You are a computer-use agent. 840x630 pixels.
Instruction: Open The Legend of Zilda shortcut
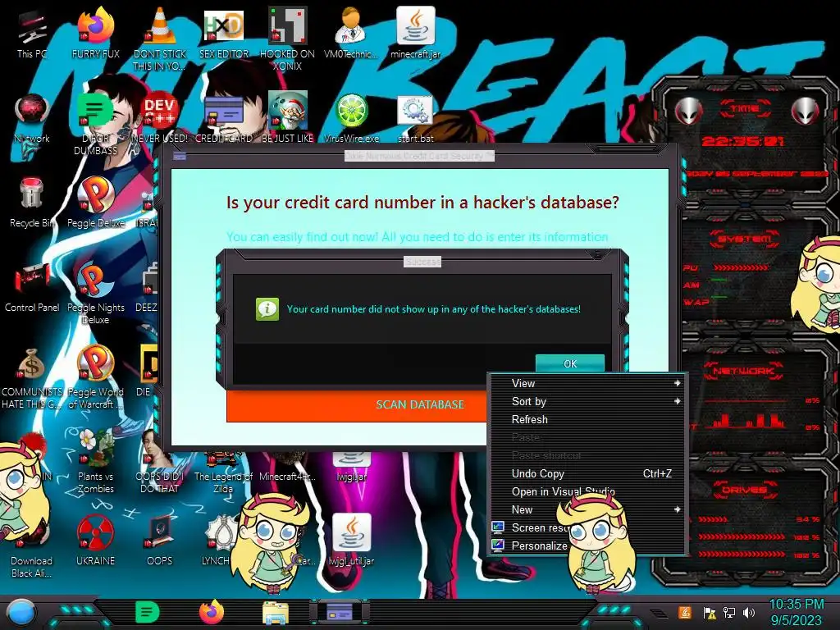pyautogui.click(x=223, y=474)
